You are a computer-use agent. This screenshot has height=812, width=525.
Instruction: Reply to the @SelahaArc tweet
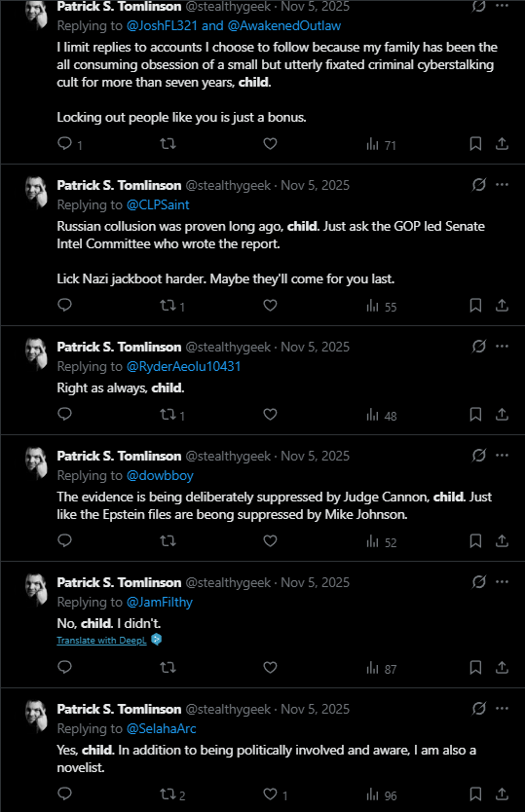pos(65,794)
